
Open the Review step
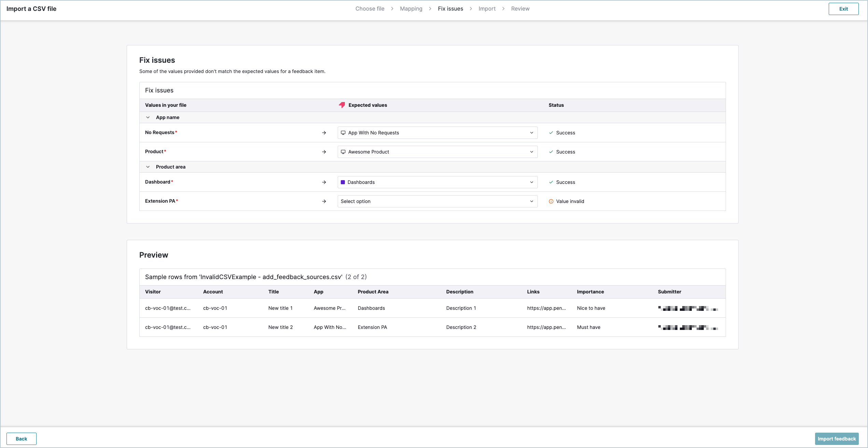(520, 9)
